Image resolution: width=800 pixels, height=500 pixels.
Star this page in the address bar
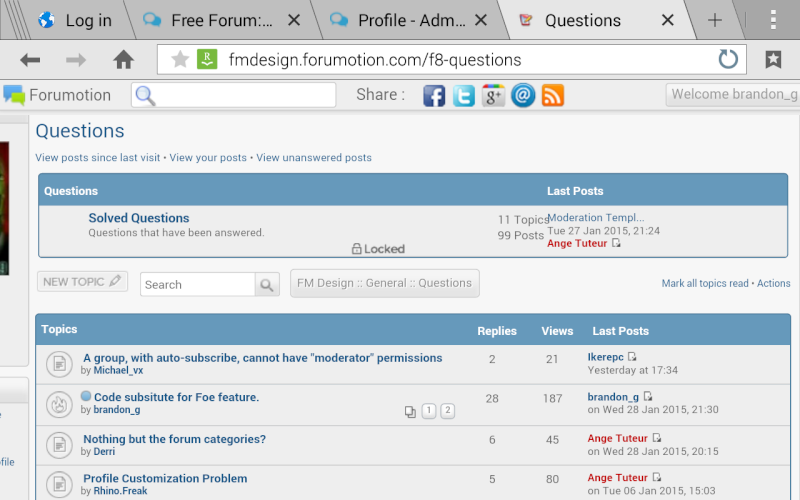point(180,59)
